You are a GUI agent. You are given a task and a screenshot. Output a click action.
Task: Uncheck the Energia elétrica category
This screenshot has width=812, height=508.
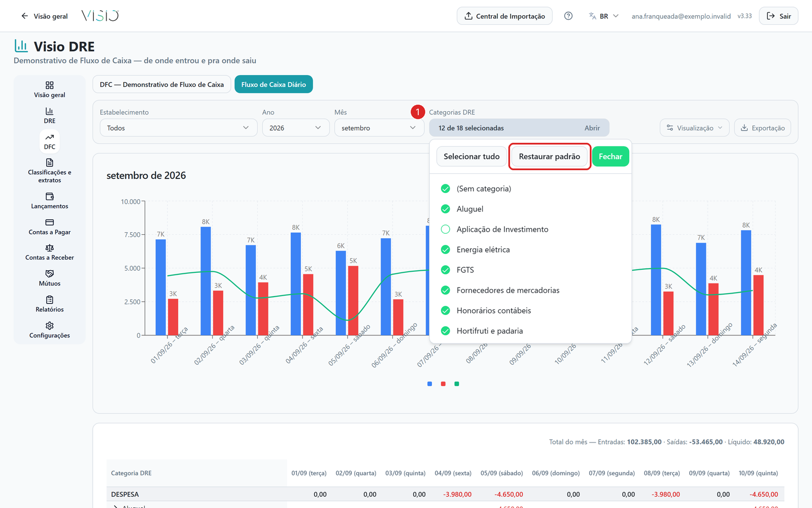click(x=446, y=249)
